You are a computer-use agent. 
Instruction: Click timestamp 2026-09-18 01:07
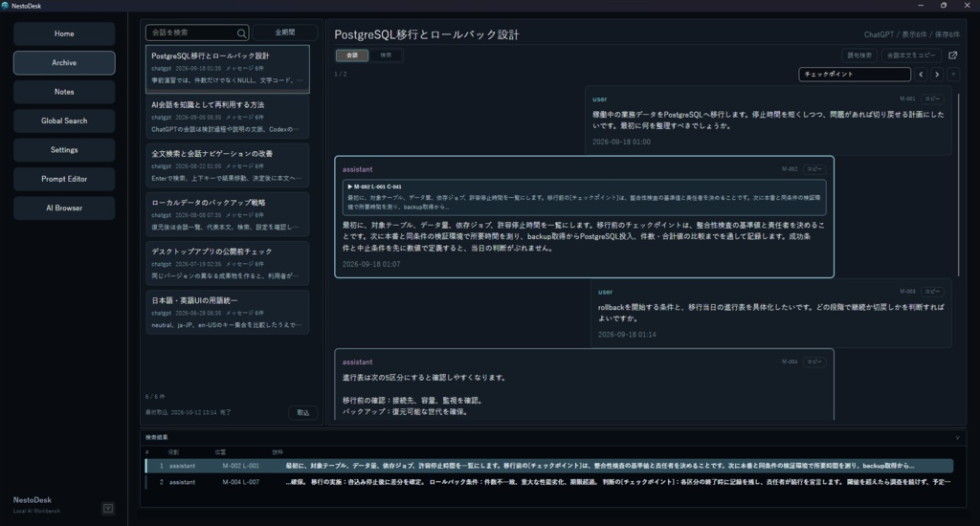(371, 264)
